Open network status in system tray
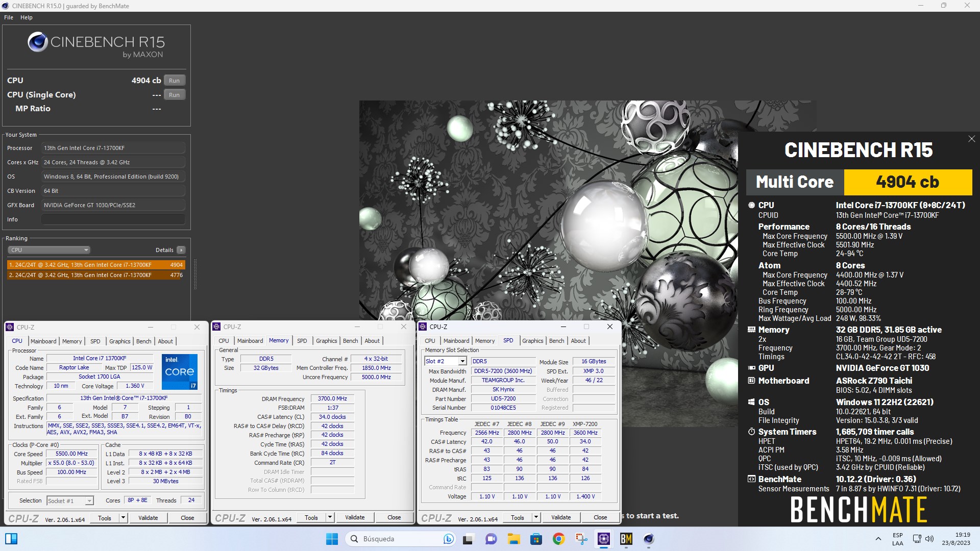The width and height of the screenshot is (980, 551). point(917,539)
